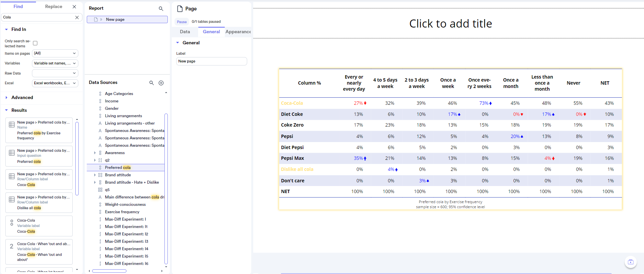Close the Find and Replace panel
Image resolution: width=644 pixels, height=274 pixels.
(74, 7)
